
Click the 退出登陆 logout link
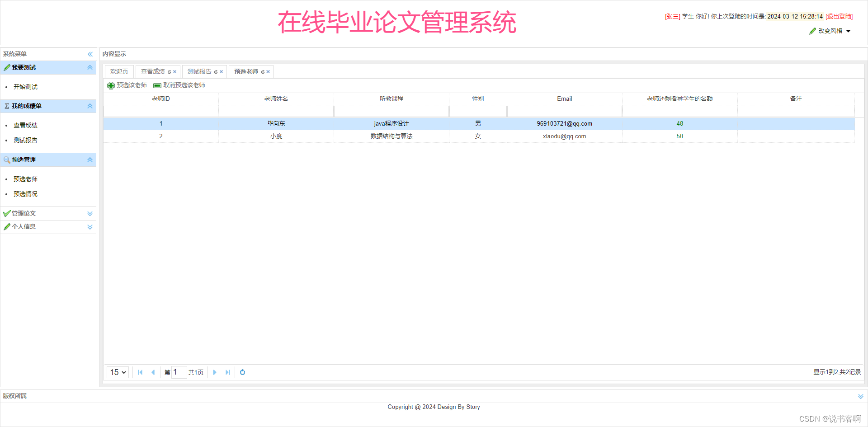839,16
